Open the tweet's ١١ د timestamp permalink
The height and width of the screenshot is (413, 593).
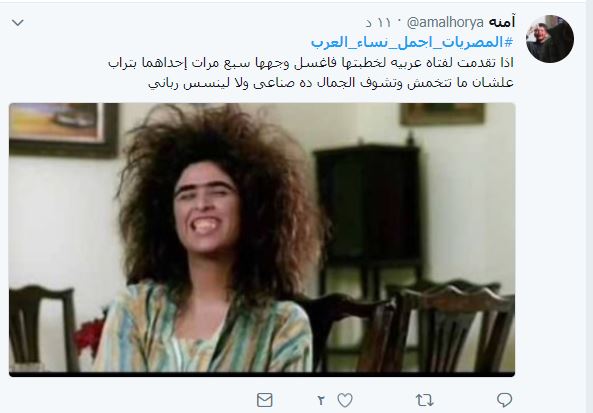click(378, 23)
